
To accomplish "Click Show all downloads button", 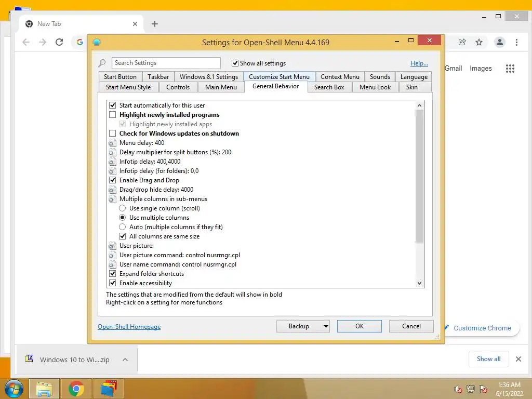I will (x=488, y=359).
